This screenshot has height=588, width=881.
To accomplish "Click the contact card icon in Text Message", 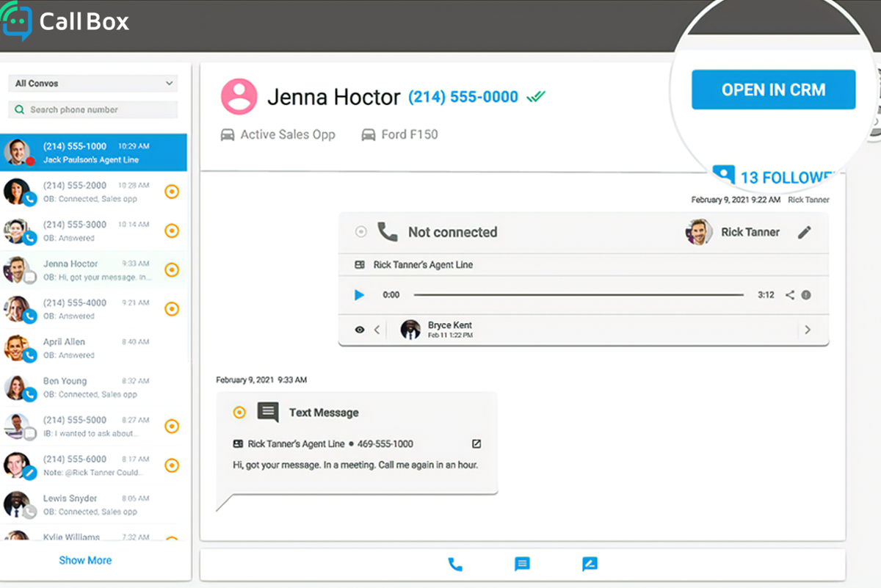I will tap(238, 444).
